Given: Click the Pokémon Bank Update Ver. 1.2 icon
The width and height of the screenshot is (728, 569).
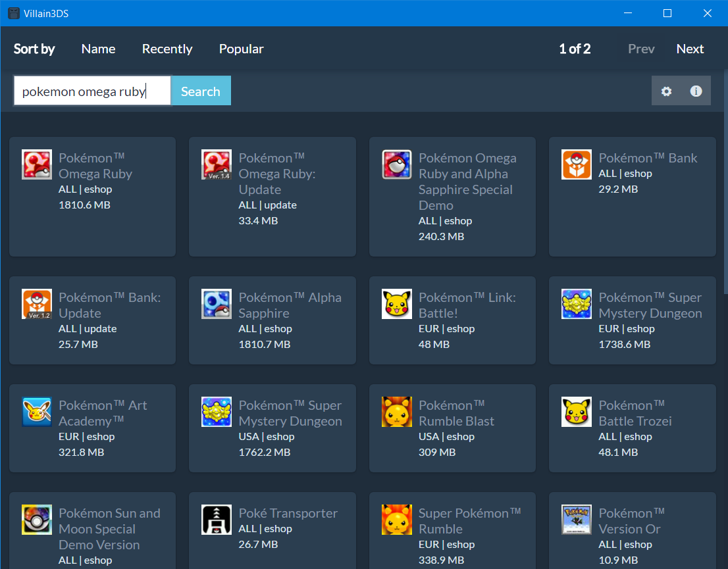Looking at the screenshot, I should click(37, 304).
